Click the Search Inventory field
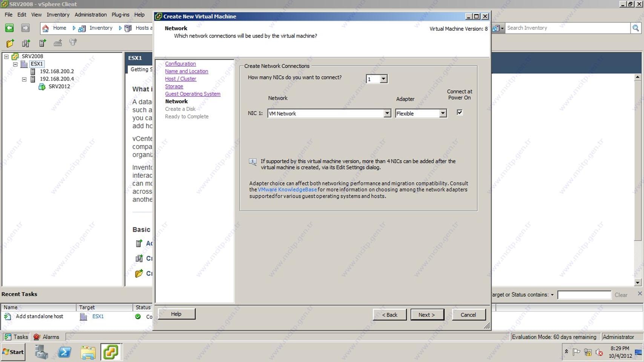The width and height of the screenshot is (644, 362). (x=567, y=28)
